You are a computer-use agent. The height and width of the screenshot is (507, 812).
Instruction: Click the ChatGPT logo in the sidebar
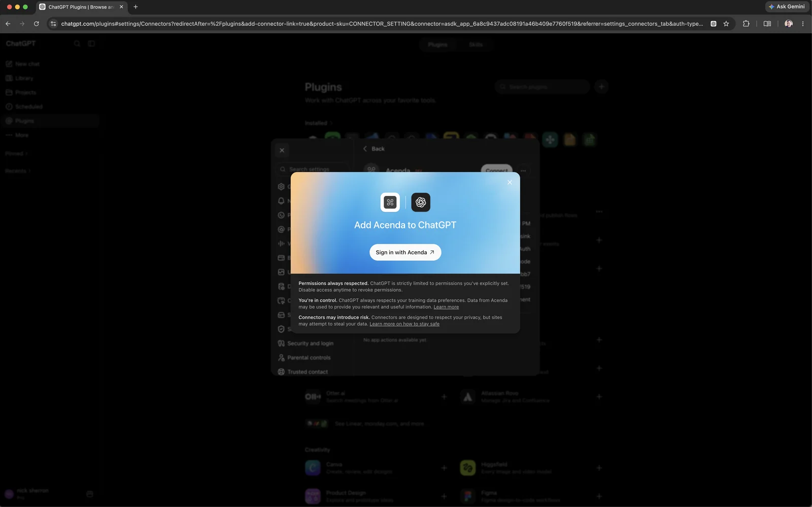click(21, 44)
